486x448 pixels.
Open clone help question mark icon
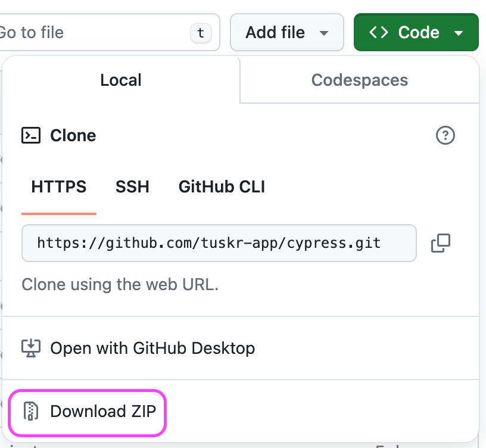[445, 135]
